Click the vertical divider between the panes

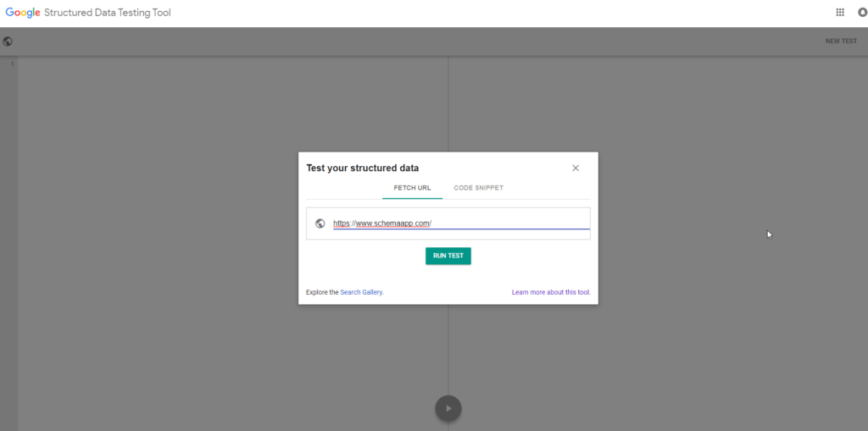[x=448, y=110]
